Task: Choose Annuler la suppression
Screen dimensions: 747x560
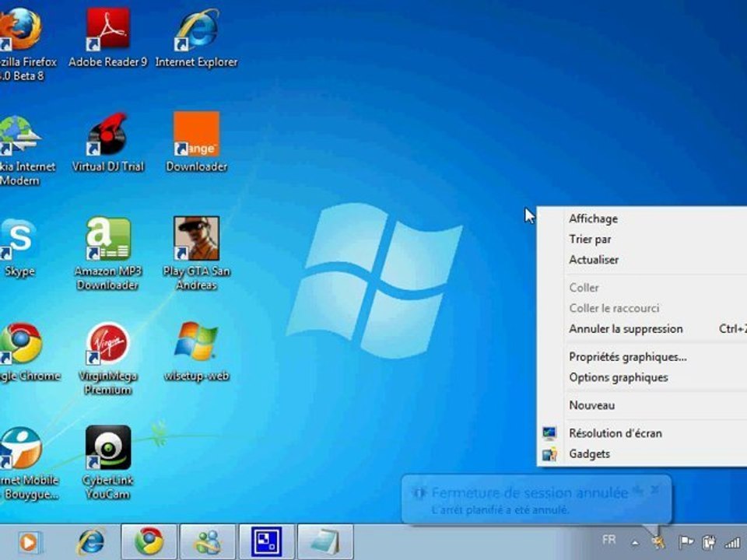Action: tap(642, 328)
